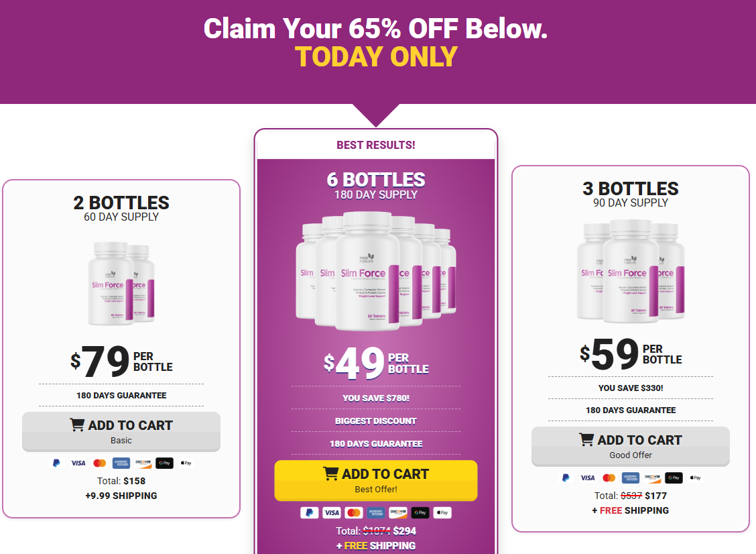Click the Mastercard icon in the 3 Bottles card
This screenshot has width=756, height=554.
609,478
